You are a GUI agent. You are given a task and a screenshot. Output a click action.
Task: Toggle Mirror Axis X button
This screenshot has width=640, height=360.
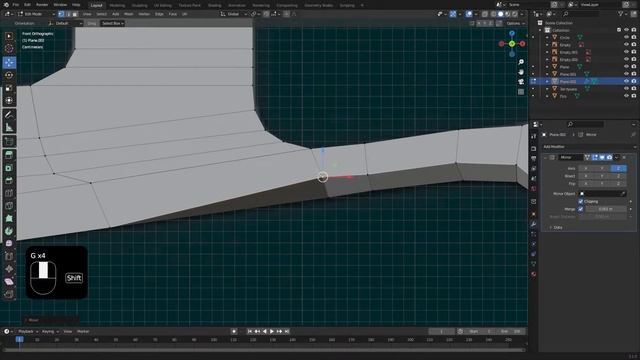pos(586,168)
